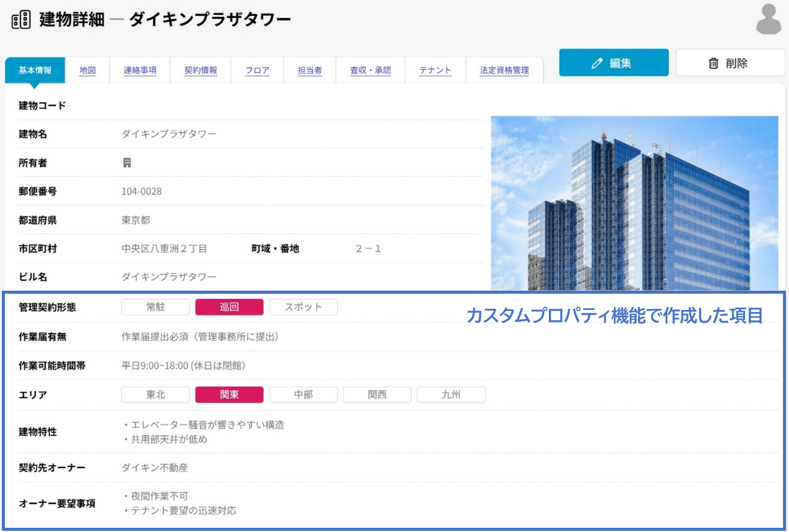The height and width of the screenshot is (532, 789).
Task: Choose 関西 as the area
Action: tap(377, 395)
